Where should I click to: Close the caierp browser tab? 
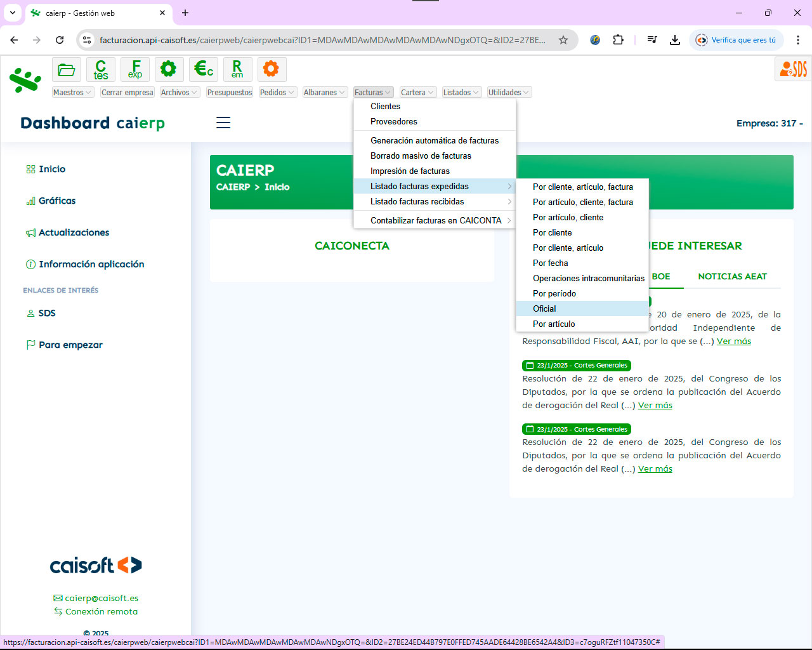pyautogui.click(x=162, y=13)
